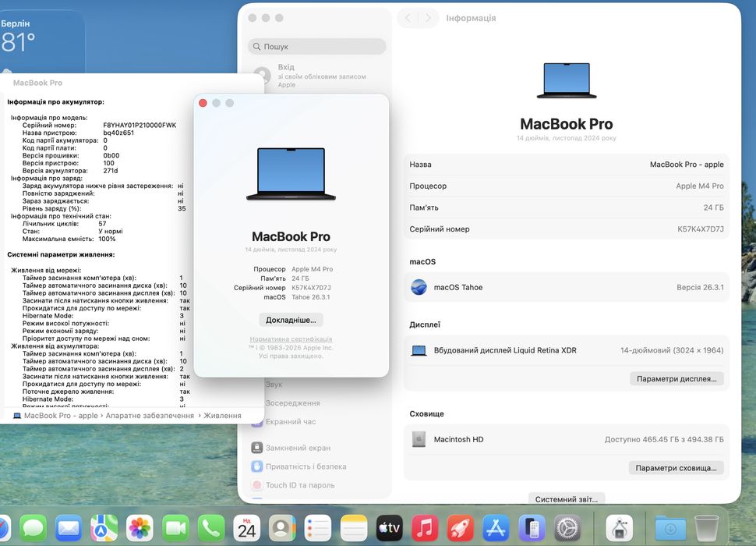756x546 pixels.
Task: Open the Trash in the dock
Action: tap(706, 528)
